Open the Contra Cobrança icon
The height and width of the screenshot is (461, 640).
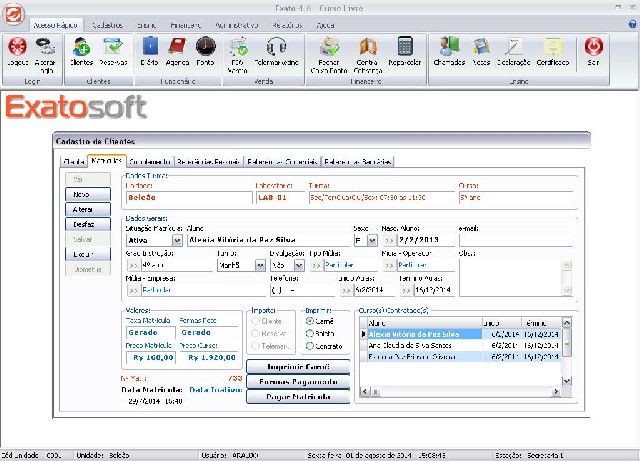(x=367, y=46)
